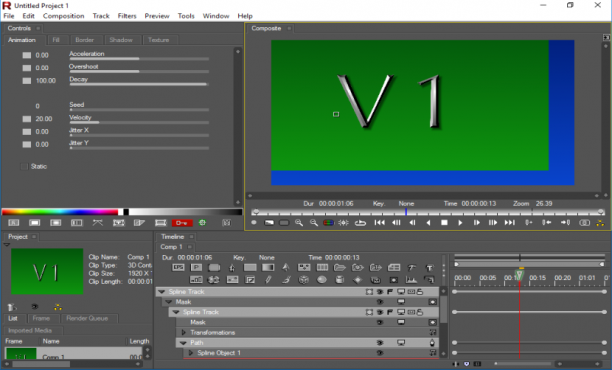Toggle loop playback icon
612x370 pixels.
(x=360, y=223)
